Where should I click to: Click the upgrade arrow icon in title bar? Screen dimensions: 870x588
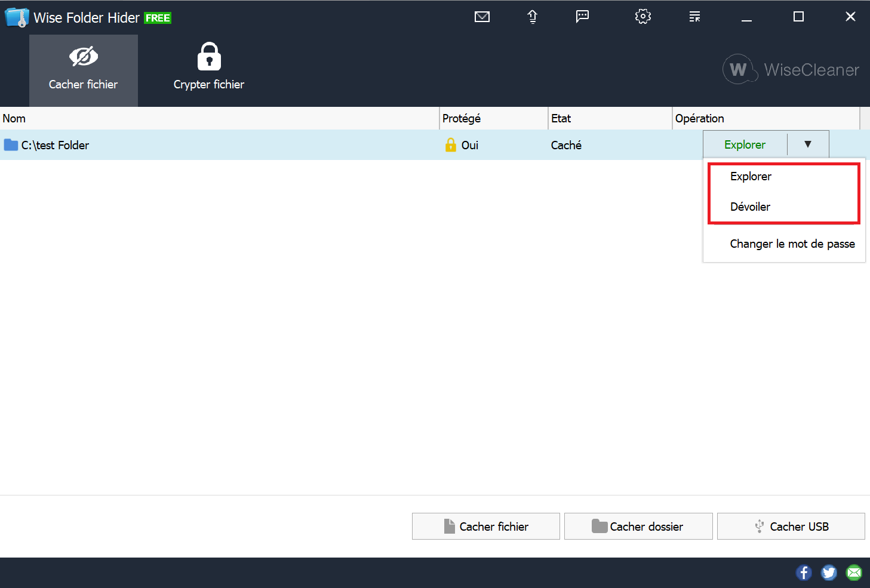[533, 17]
